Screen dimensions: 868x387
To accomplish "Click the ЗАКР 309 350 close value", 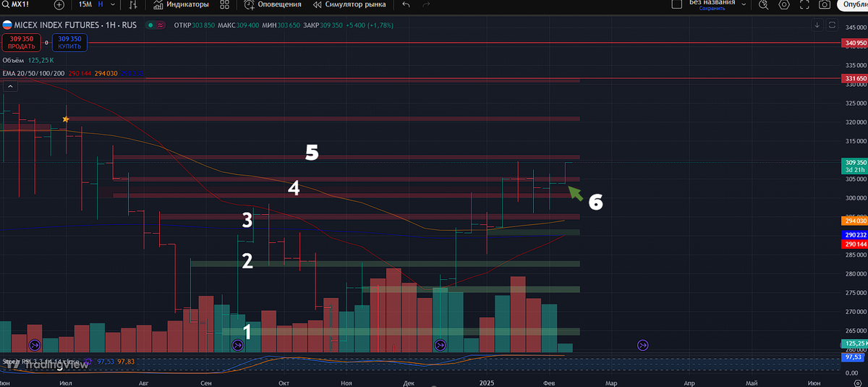I will click(323, 25).
